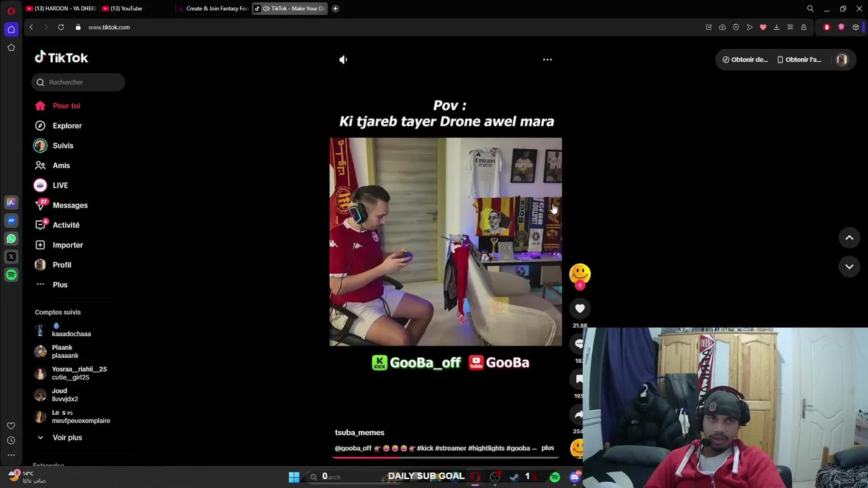The image size is (868, 488).
Task: Follow creator via the red plus badge
Action: (580, 285)
